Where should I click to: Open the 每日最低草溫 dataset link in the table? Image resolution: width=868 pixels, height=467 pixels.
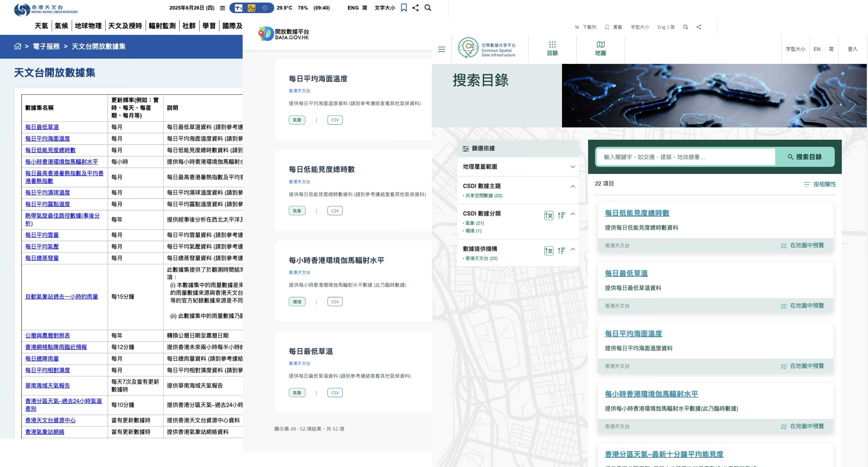(42, 127)
